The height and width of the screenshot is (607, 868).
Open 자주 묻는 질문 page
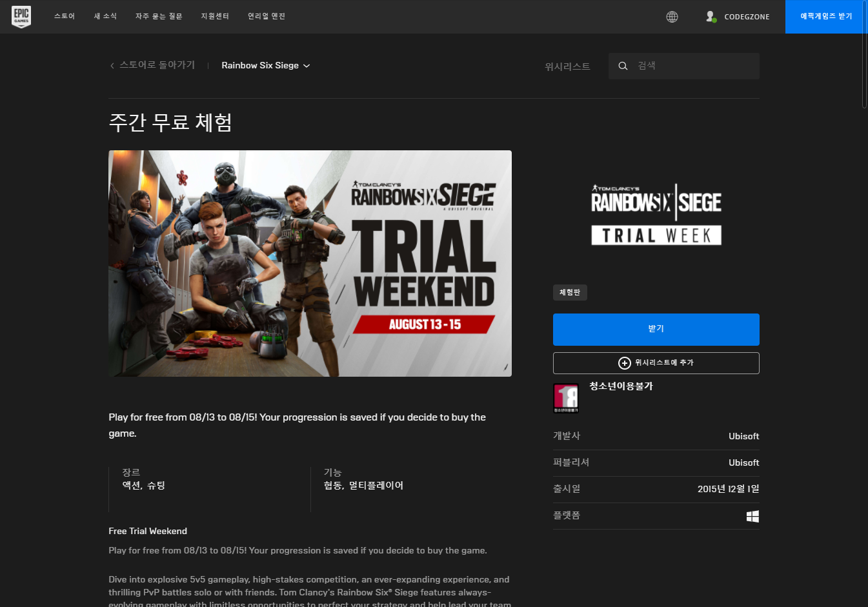(x=159, y=17)
